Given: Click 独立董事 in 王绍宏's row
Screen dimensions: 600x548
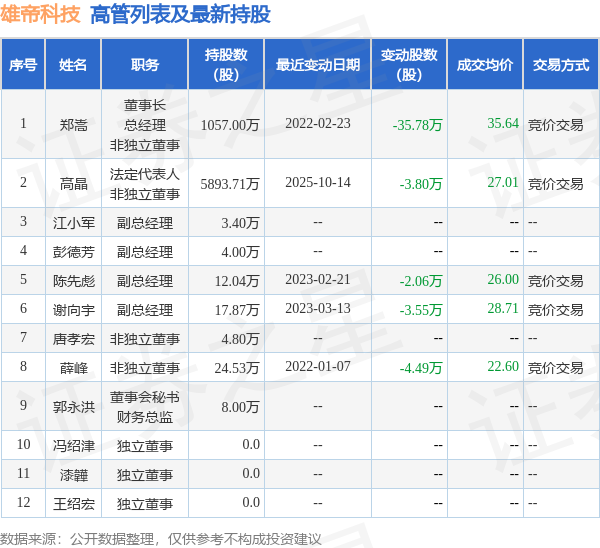Looking at the screenshot, I should (x=145, y=504).
